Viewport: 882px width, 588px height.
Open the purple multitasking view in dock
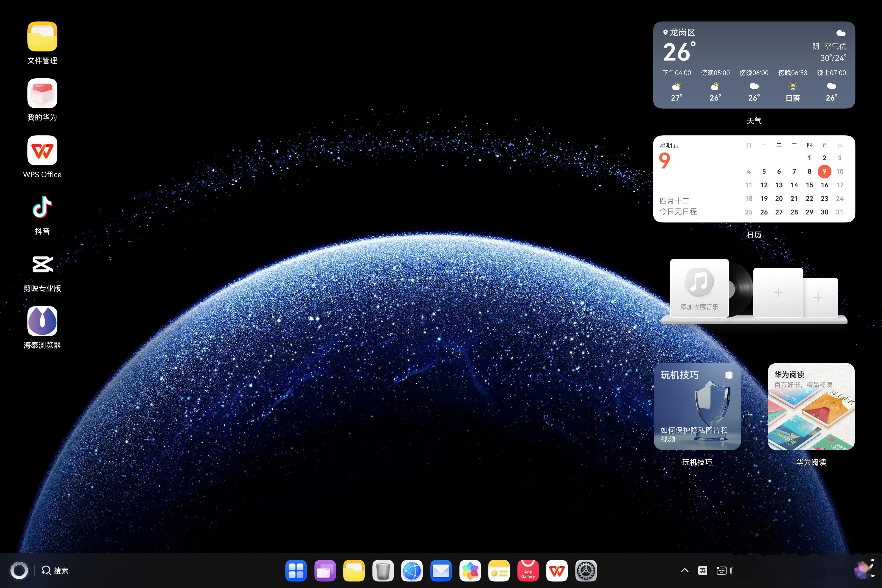click(x=325, y=571)
